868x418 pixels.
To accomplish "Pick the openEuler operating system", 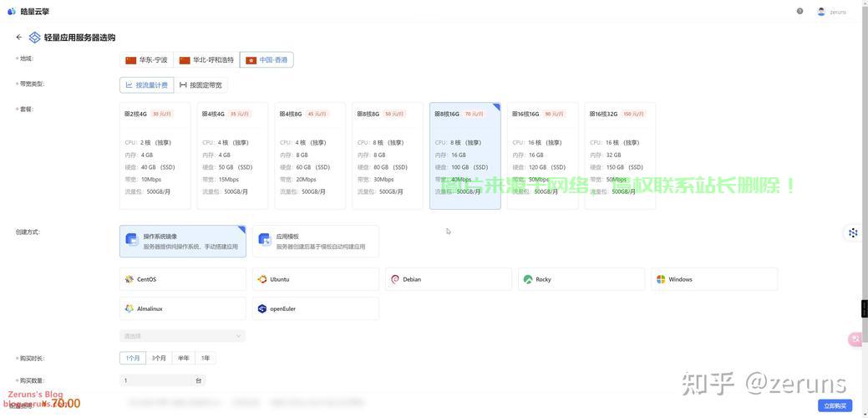I will pos(316,308).
